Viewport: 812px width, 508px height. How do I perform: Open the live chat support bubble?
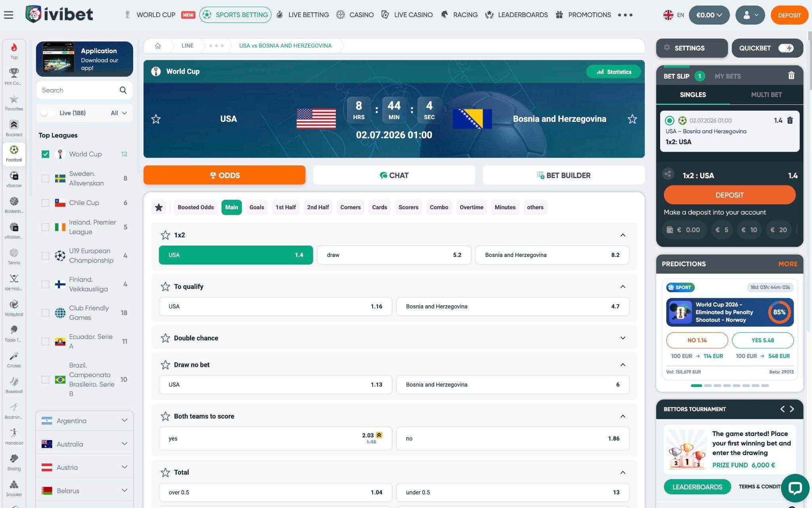795,488
